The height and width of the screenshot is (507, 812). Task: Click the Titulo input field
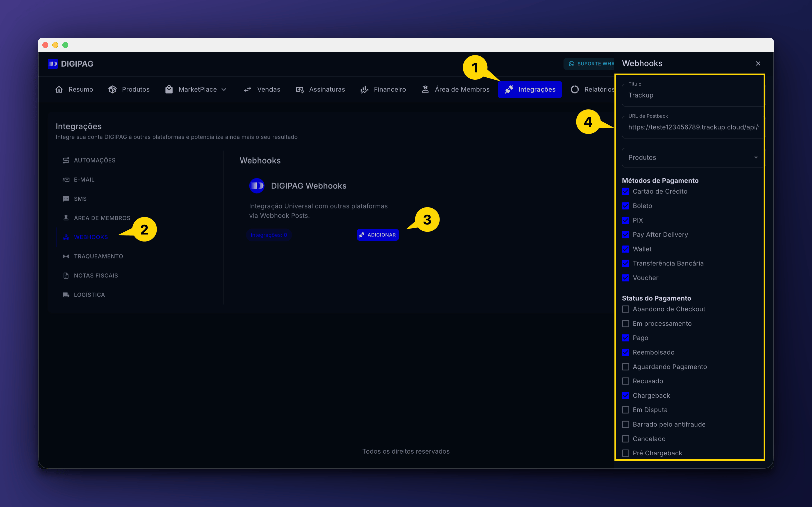693,95
